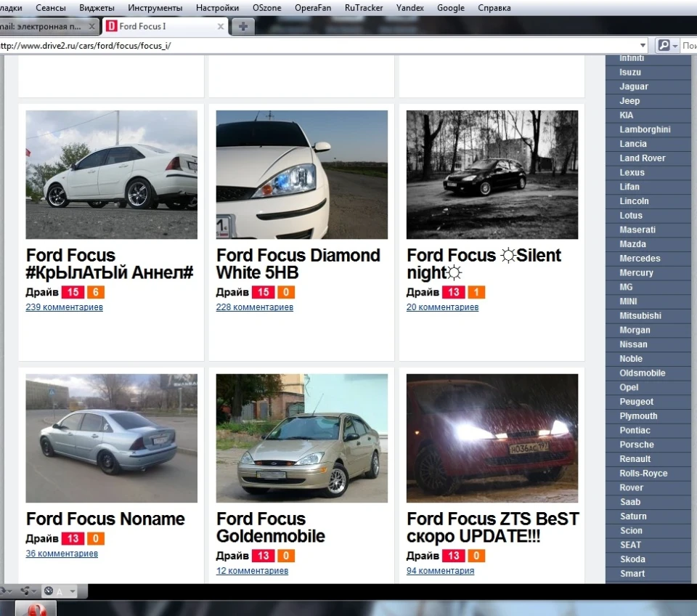Open Opera Turbo speedometer icon in status bar
The image size is (697, 616).
pos(49,591)
